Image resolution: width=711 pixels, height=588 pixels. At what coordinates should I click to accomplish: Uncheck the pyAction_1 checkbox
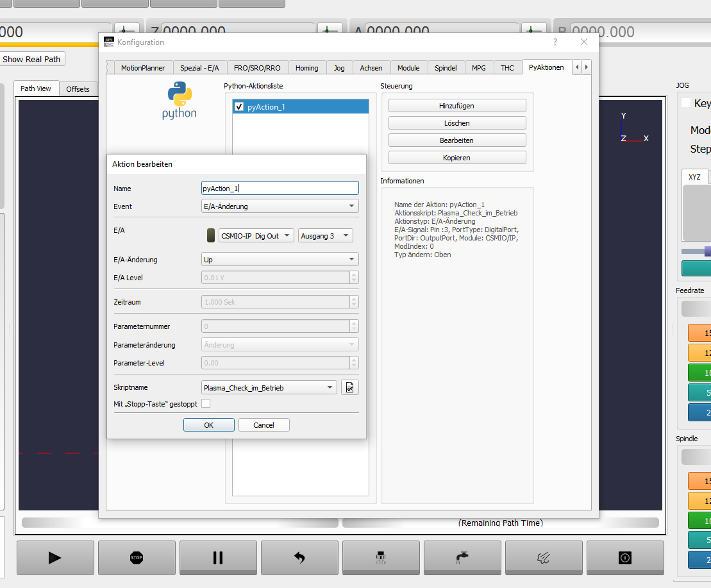(239, 106)
